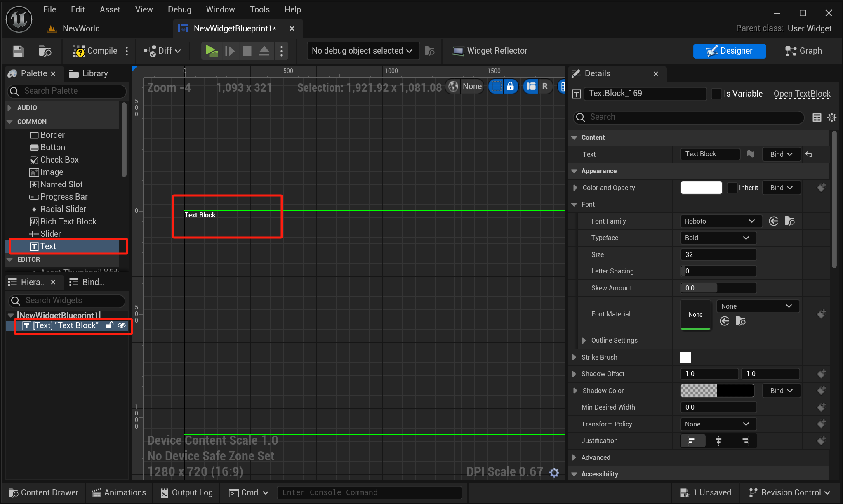
Task: Switch to the NewWorld tab
Action: click(81, 28)
